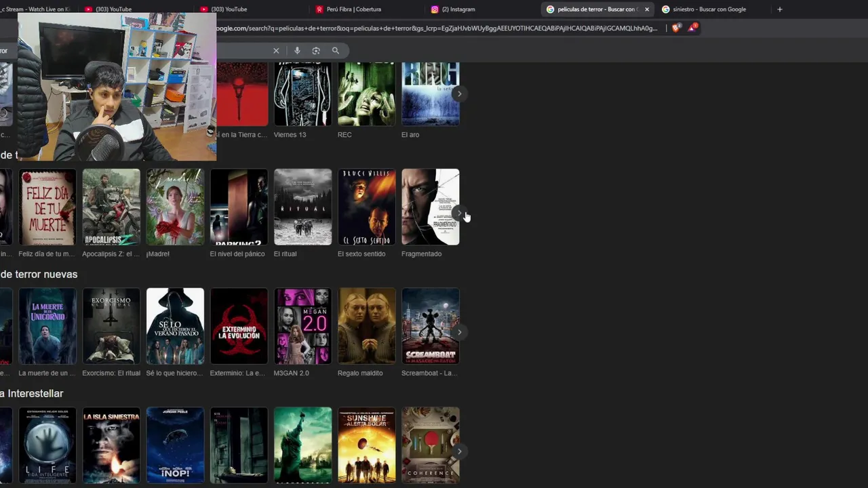Switch to the second (303) YouTube tab
Viewport: 868px width, 488px height.
click(x=252, y=9)
